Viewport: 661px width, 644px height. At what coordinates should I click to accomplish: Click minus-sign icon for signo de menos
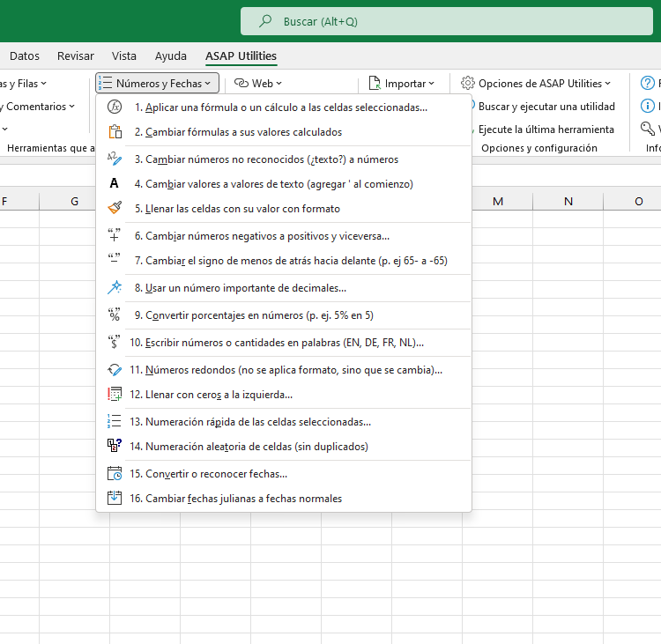pos(115,259)
